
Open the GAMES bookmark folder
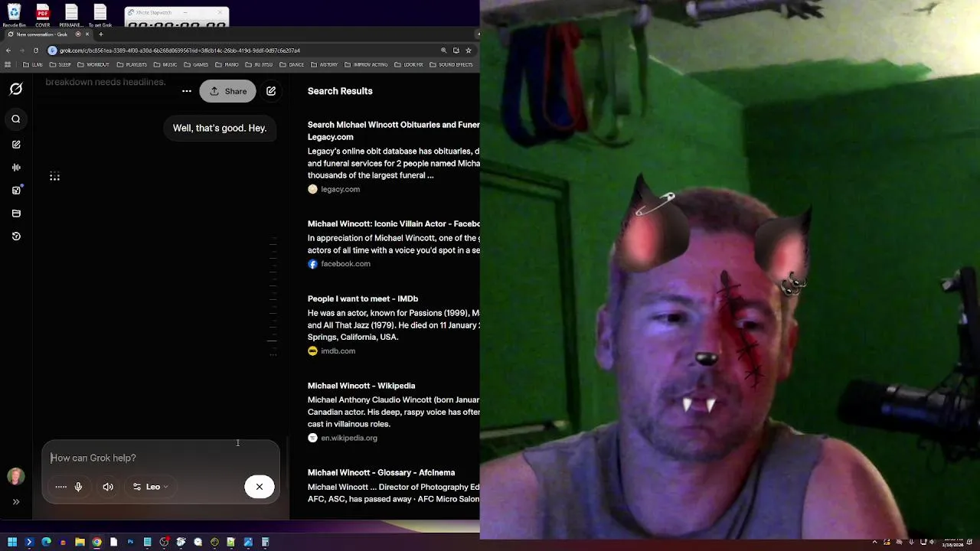click(196, 65)
